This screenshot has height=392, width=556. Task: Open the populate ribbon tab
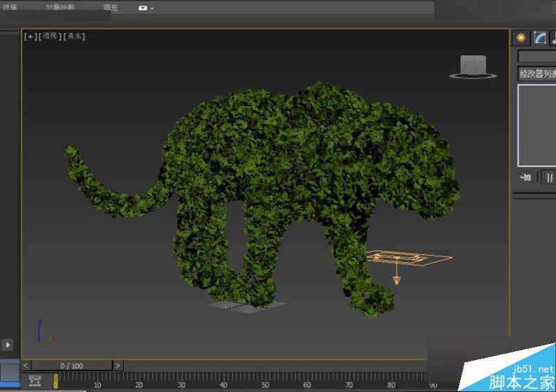[x=111, y=8]
